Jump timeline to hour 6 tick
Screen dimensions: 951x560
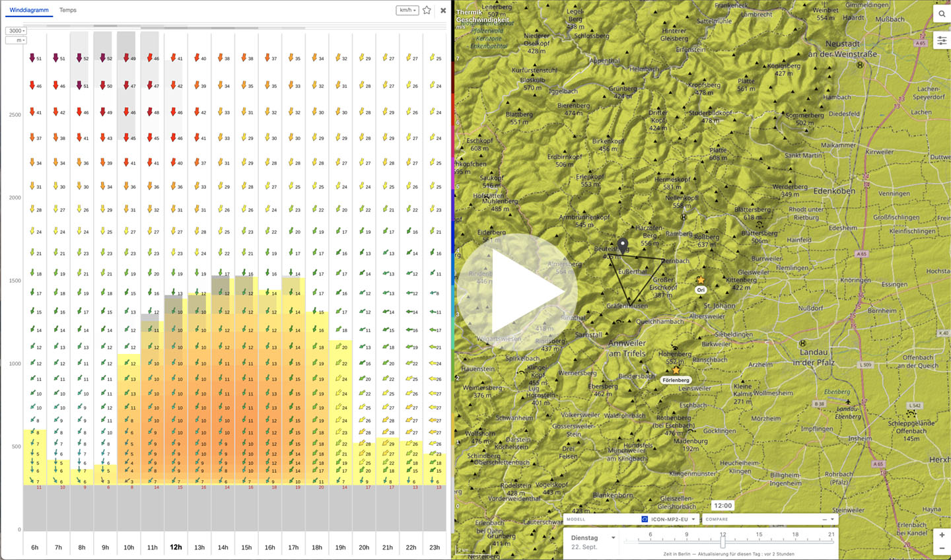tap(651, 534)
